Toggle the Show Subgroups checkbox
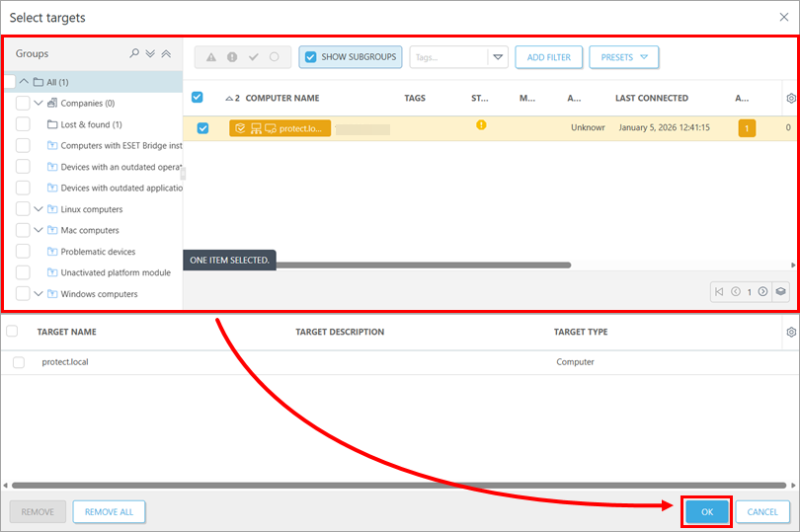This screenshot has height=532, width=800. pos(311,57)
